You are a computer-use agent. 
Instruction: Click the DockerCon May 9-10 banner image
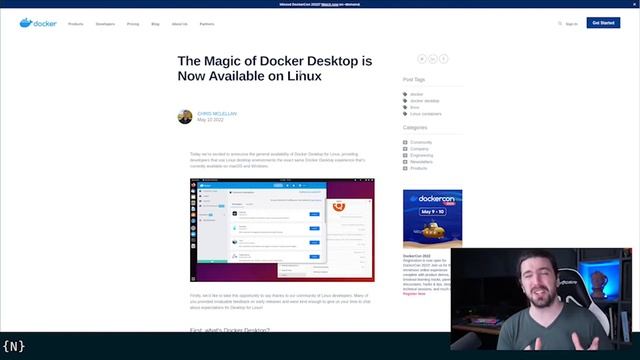[433, 219]
